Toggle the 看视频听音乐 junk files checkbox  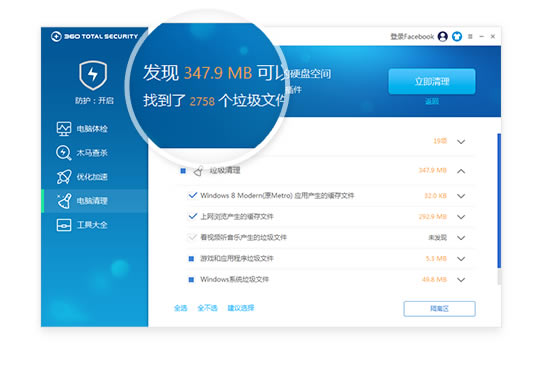pyautogui.click(x=193, y=237)
